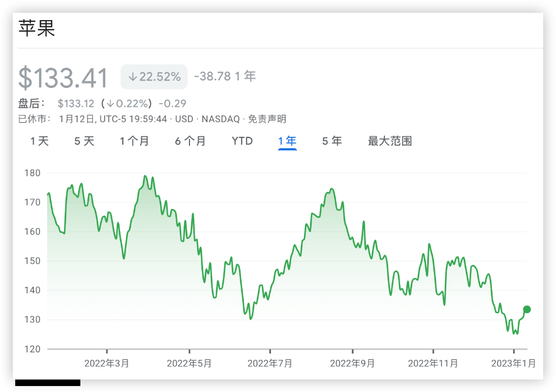This screenshot has height=392, width=556.
Task: Click the 2022年3月 axis label
Action: [x=107, y=363]
